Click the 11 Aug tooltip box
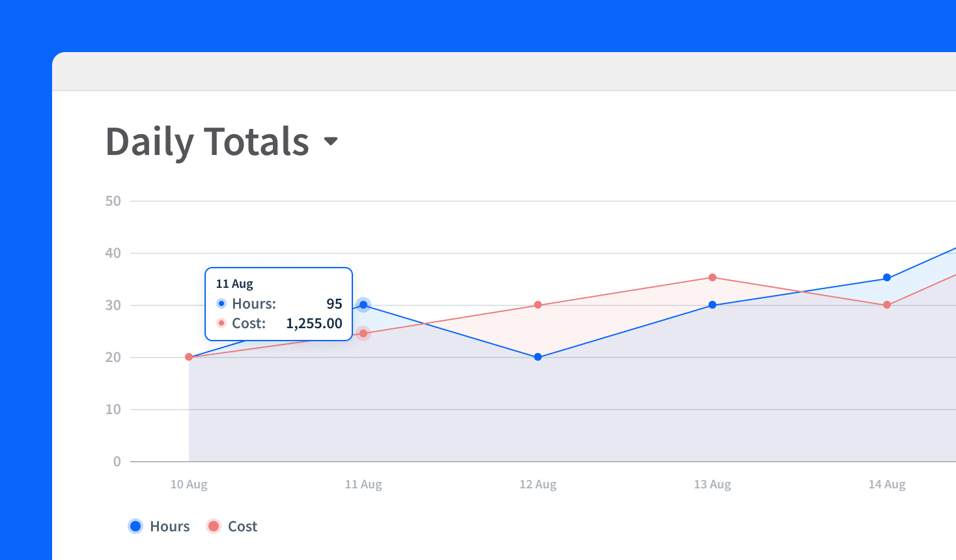The image size is (956, 560). coord(278,303)
